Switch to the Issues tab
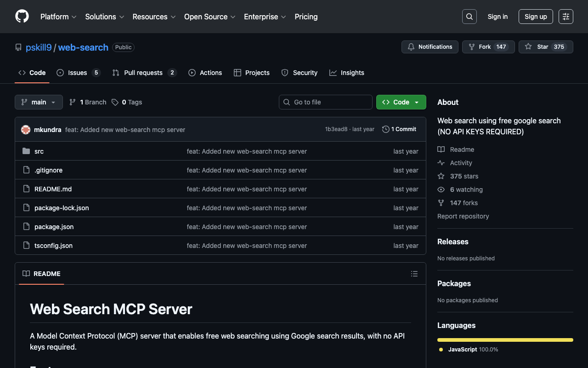Screen dimensions: 588x368 [78, 73]
